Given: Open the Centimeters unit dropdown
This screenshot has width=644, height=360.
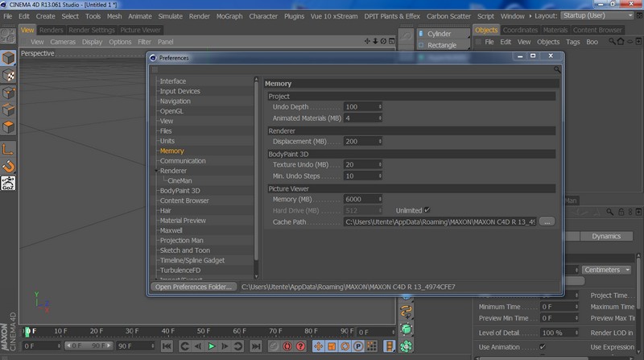Looking at the screenshot, I should coord(607,270).
